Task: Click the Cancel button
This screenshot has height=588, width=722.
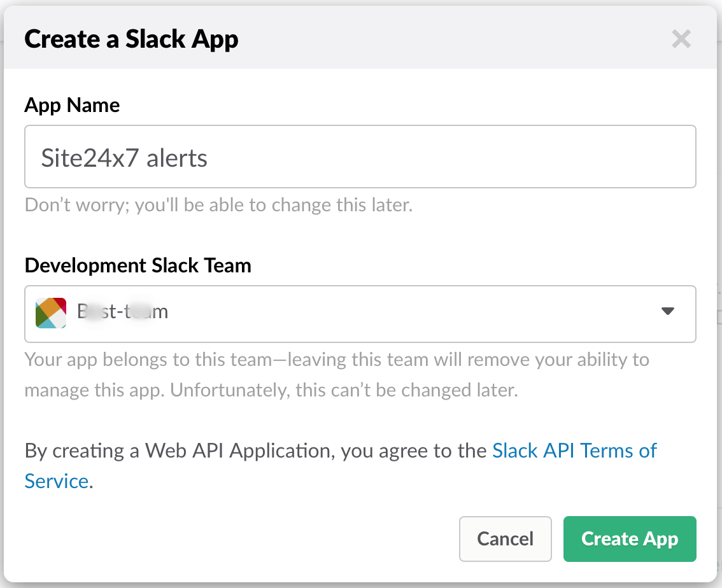Action: click(505, 539)
